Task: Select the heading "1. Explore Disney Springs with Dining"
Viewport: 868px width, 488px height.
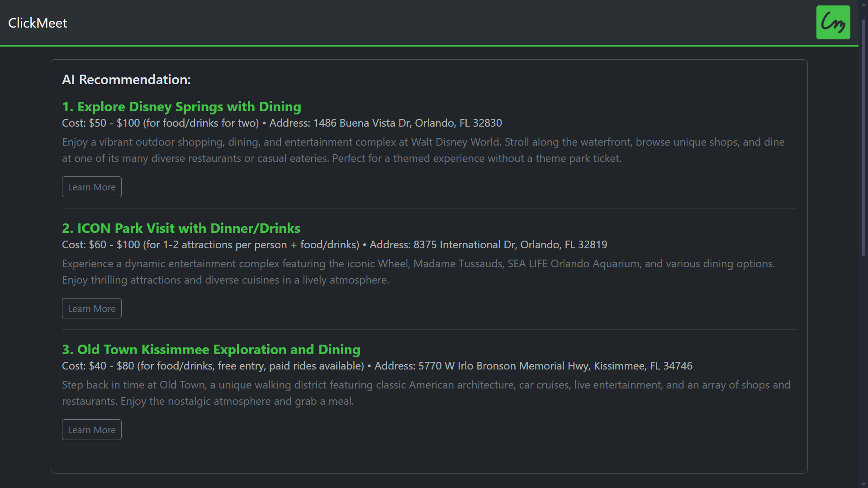Action: pos(181,107)
